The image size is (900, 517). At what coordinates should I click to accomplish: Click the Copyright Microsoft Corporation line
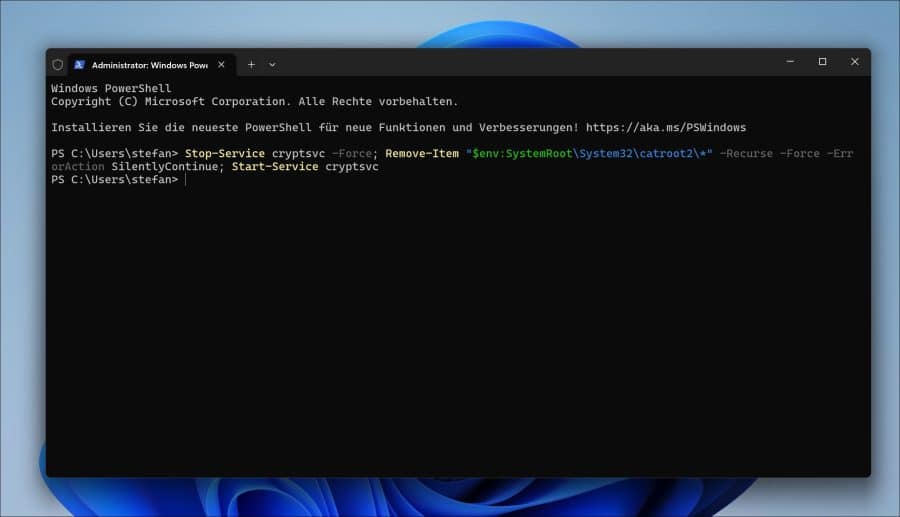tap(254, 102)
